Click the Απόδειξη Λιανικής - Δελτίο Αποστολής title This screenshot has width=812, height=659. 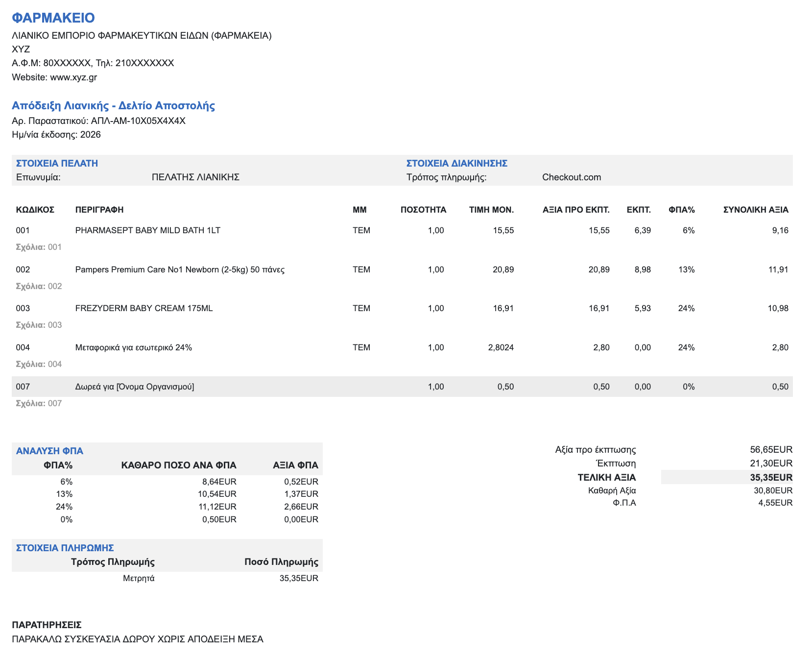[x=113, y=106]
